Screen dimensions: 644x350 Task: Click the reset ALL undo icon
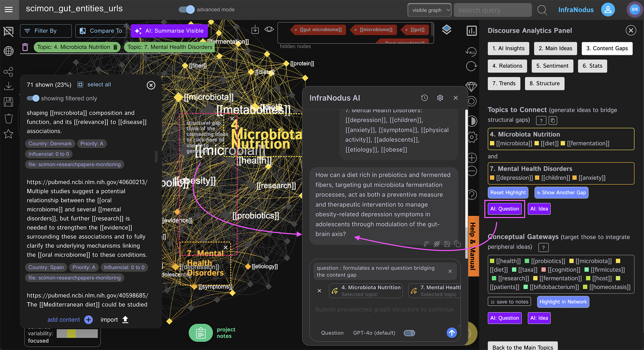(x=471, y=51)
